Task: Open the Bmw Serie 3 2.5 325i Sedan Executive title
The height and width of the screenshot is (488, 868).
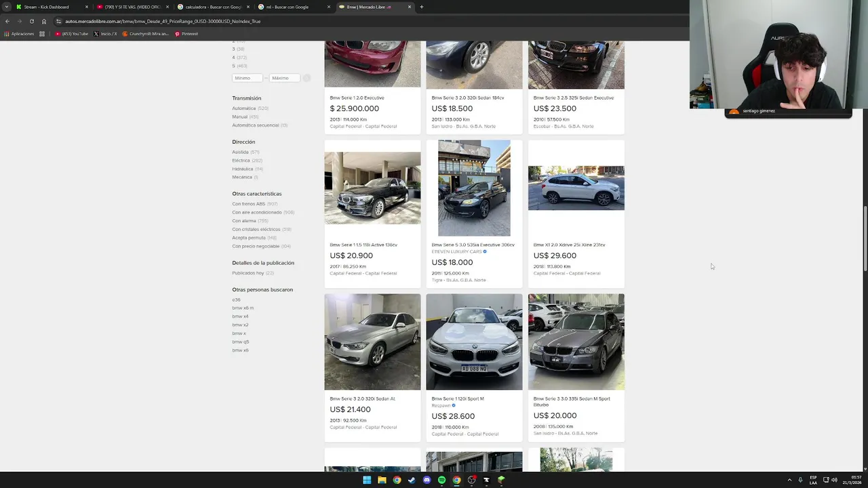Action: pos(574,98)
